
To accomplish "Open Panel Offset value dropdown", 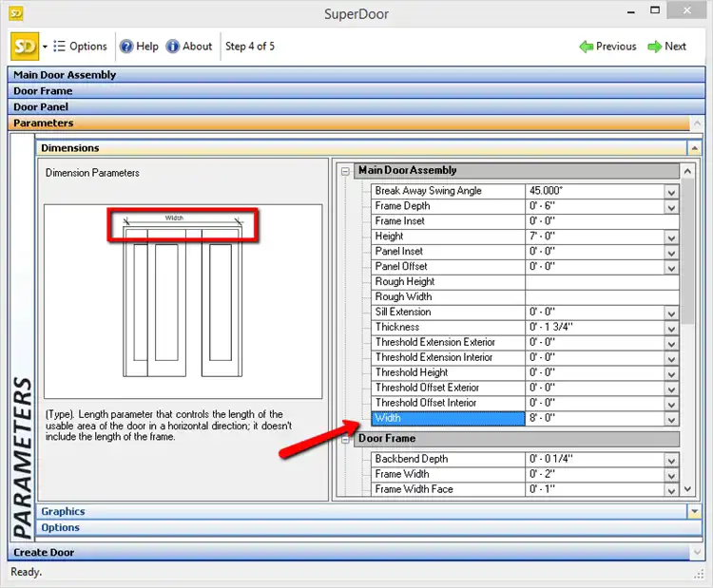I will click(x=671, y=267).
